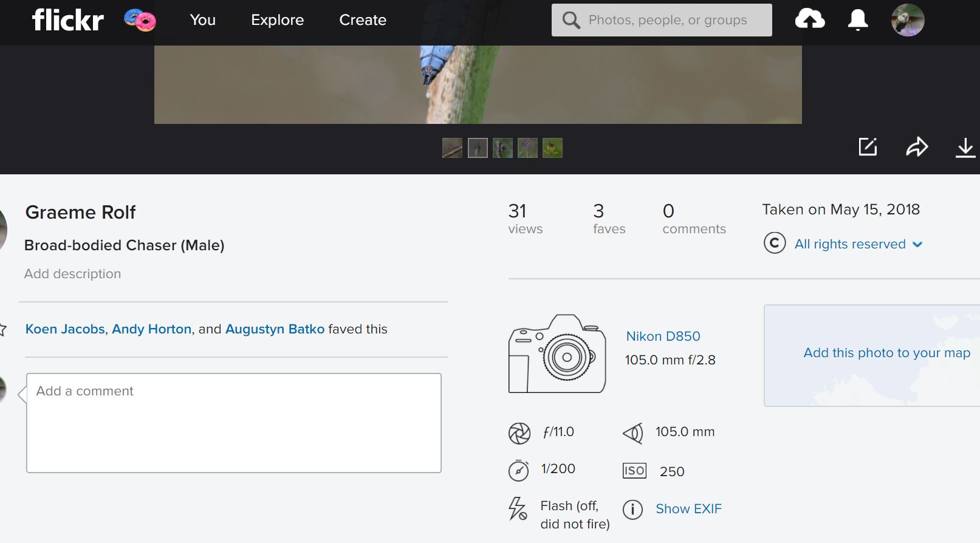Click Add this photo to your map

pyautogui.click(x=886, y=353)
